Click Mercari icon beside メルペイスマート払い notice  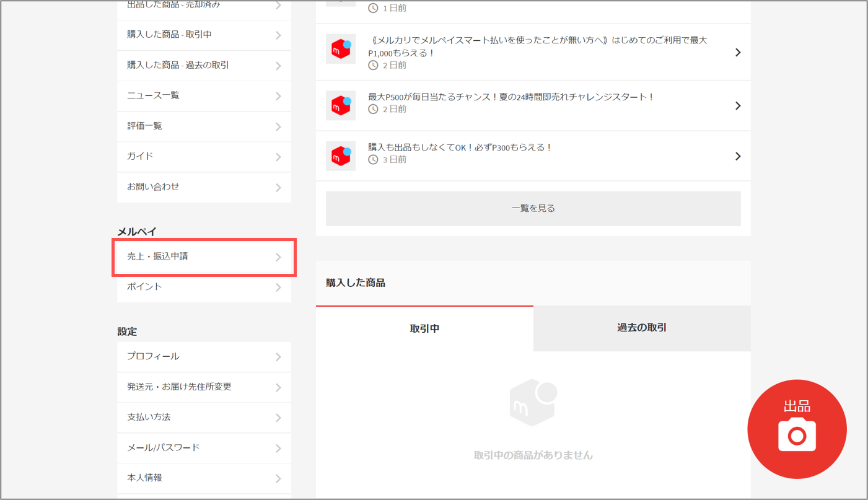click(341, 49)
